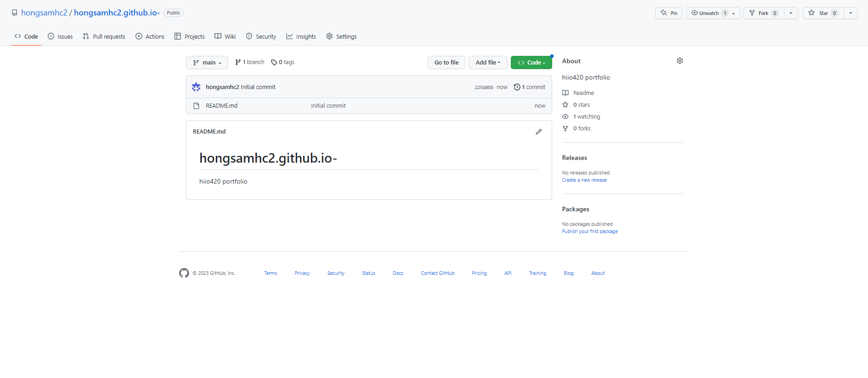Expand the Star lists dropdown arrow
Viewport: 868px width, 378px height.
(x=851, y=13)
